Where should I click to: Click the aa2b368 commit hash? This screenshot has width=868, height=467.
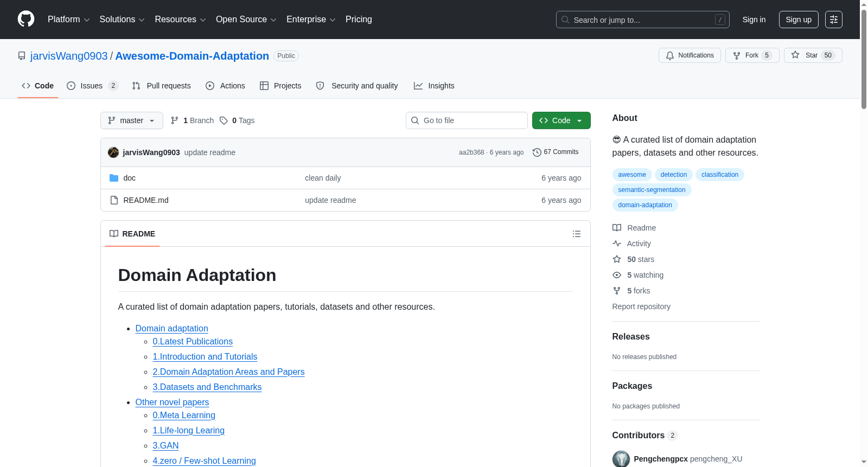pos(471,152)
